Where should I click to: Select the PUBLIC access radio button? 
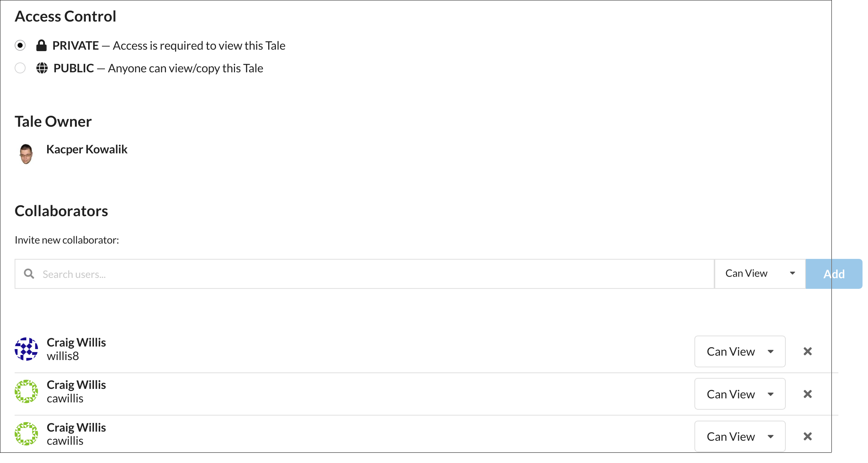(x=20, y=68)
